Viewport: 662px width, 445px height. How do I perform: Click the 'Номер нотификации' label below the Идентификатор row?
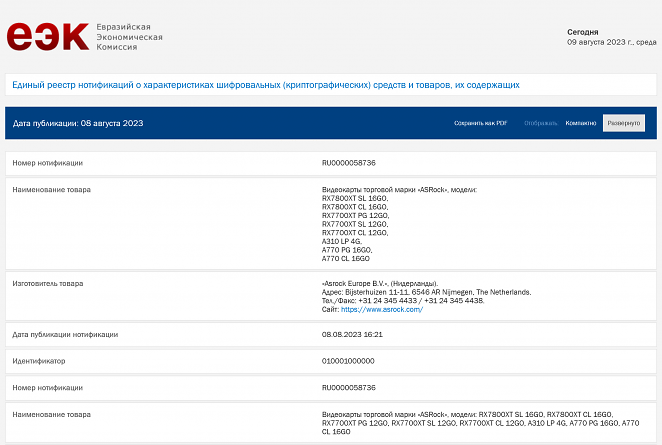click(47, 388)
